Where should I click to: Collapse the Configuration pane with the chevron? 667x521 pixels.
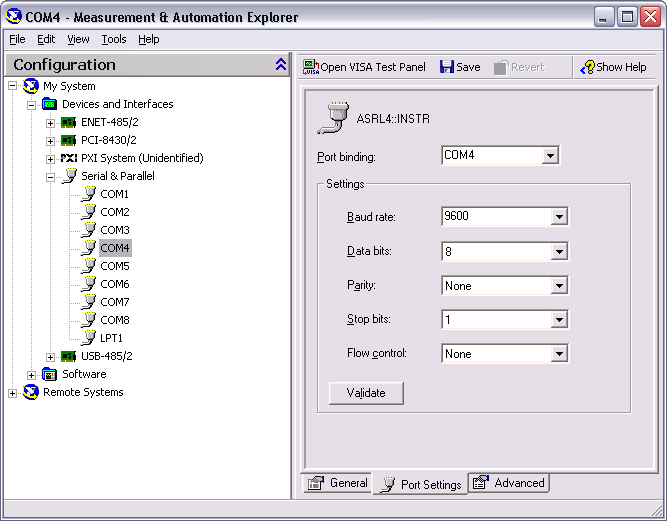pyautogui.click(x=281, y=65)
